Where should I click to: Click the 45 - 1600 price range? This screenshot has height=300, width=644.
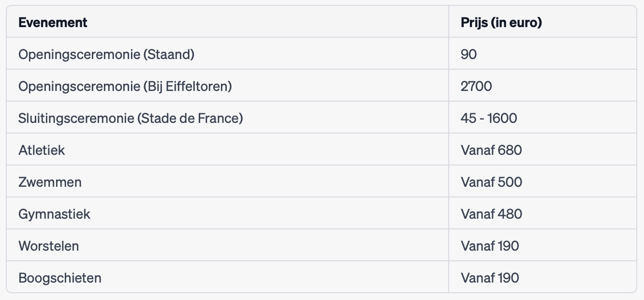[x=489, y=118]
